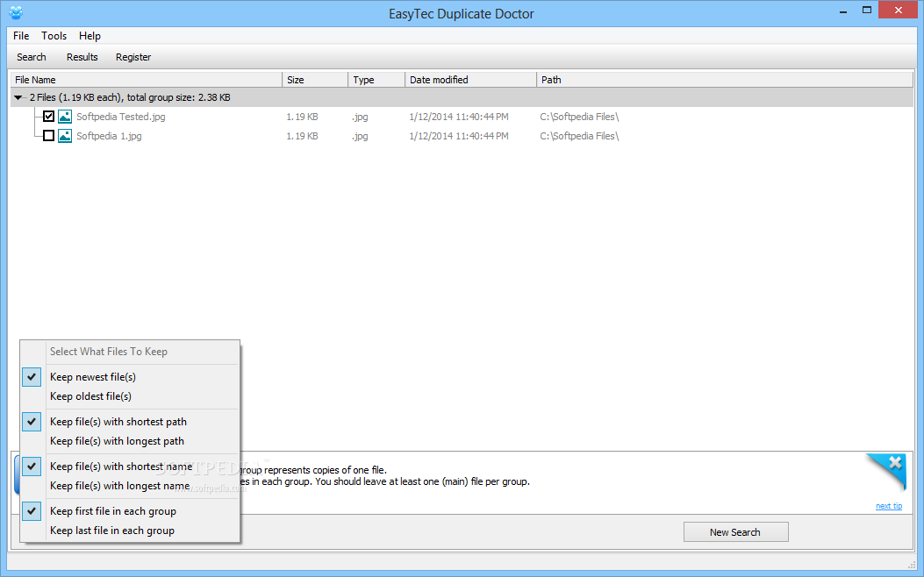Select Keep last file in each group

(130, 531)
